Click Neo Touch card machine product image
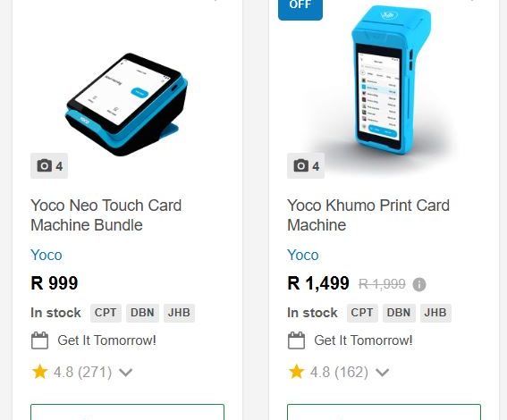The height and width of the screenshot is (420, 507). 127,104
